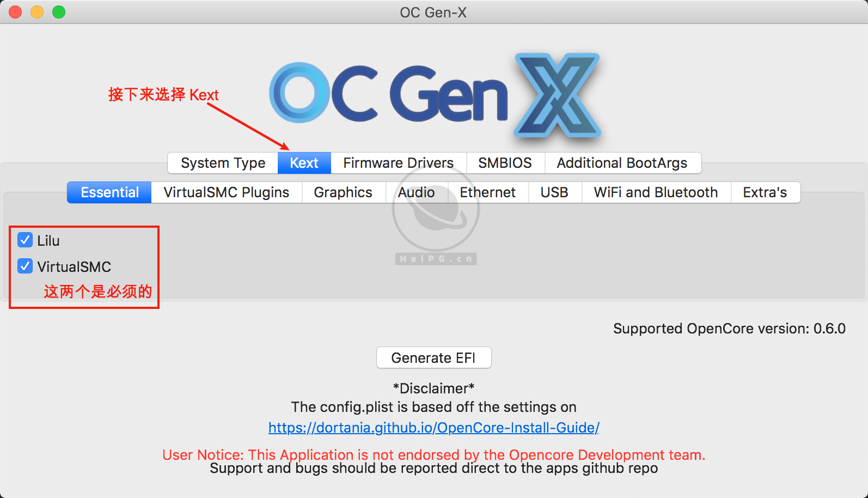This screenshot has height=498, width=868.
Task: Switch to Firmware Drivers tab
Action: [x=398, y=163]
